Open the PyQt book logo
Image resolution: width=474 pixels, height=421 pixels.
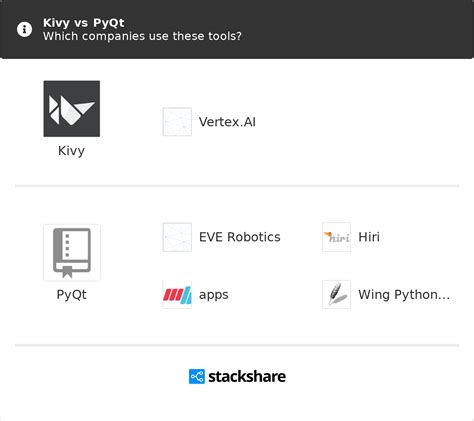tap(72, 253)
